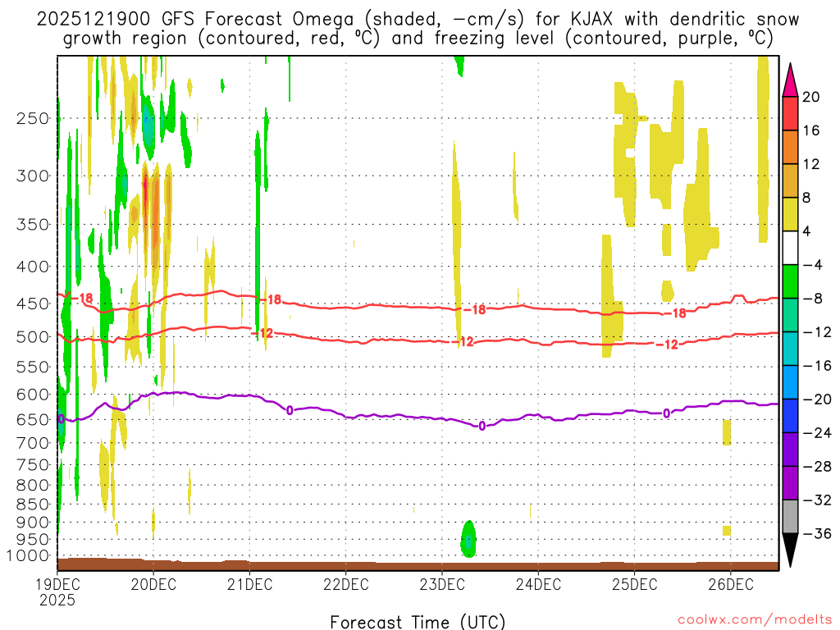Click the -18 contour label near 23DEC
The width and height of the screenshot is (840, 630).
click(x=475, y=309)
